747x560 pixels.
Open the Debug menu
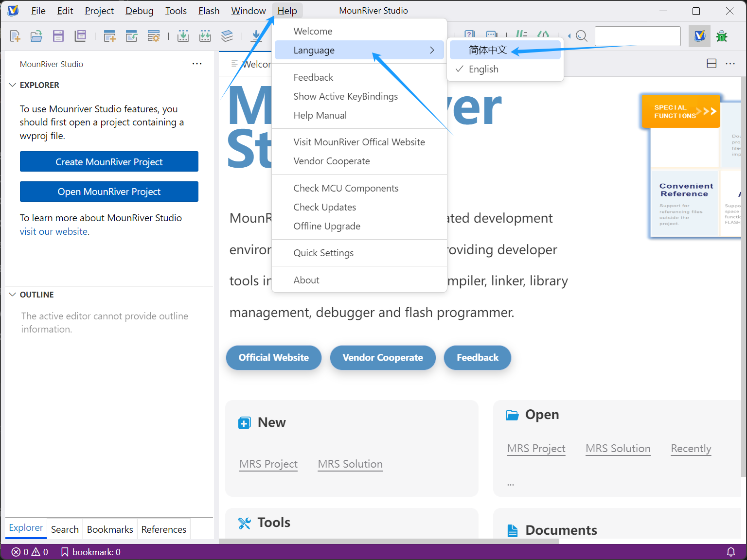pos(140,11)
